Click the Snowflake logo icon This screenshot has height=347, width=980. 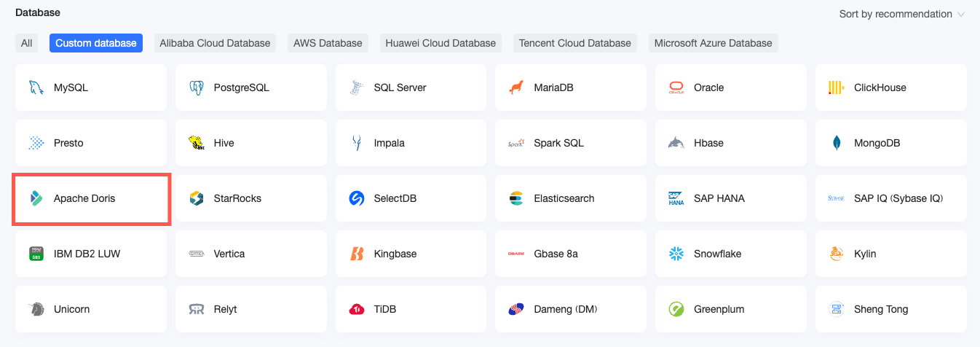point(676,254)
